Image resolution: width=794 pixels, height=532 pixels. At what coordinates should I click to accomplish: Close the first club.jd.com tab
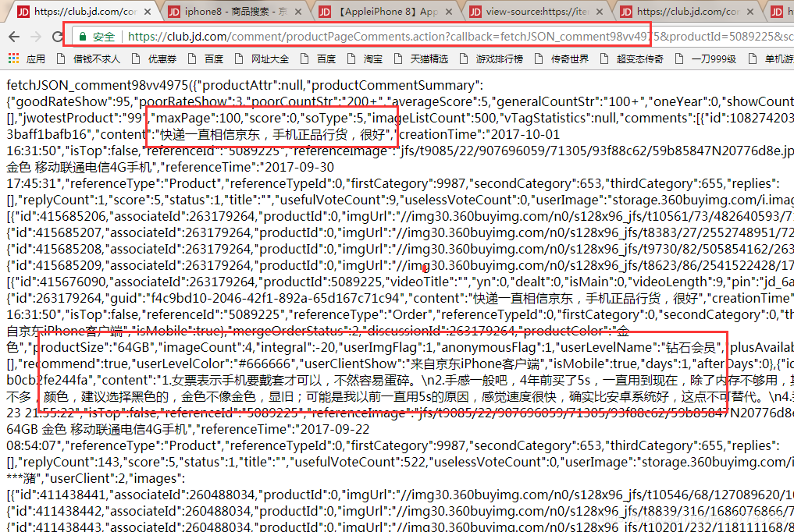coord(147,12)
